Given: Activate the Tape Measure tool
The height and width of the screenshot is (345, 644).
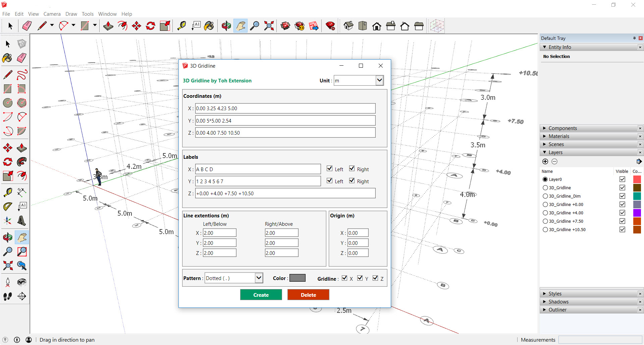Looking at the screenshot, I should pos(181,25).
